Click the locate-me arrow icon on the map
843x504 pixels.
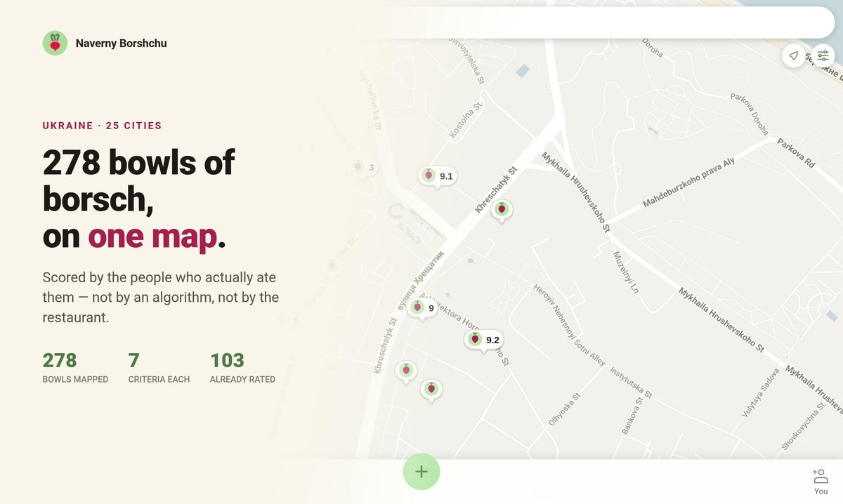pos(794,55)
